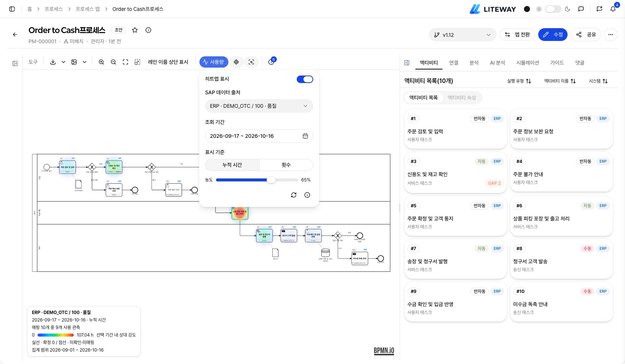Open the v1.12 version dropdown
625x364 pixels.
tap(462, 35)
